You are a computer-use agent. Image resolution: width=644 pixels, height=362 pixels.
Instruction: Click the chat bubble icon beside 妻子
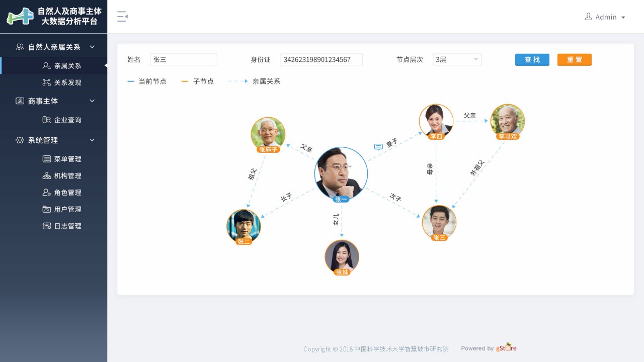[378, 147]
